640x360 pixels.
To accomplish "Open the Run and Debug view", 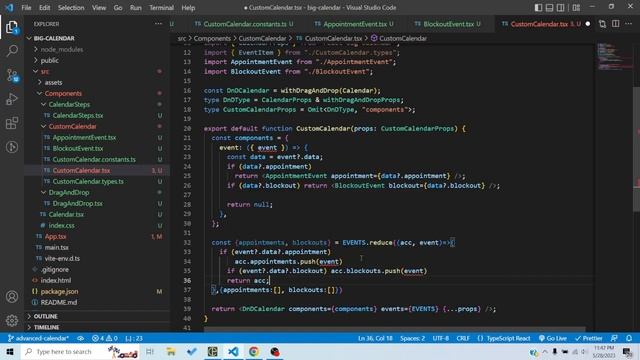I will [x=12, y=99].
